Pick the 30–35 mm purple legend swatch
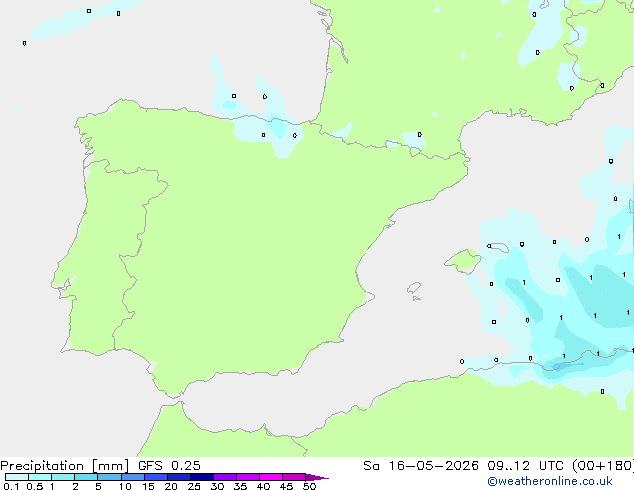The height and width of the screenshot is (490, 634). (225, 477)
